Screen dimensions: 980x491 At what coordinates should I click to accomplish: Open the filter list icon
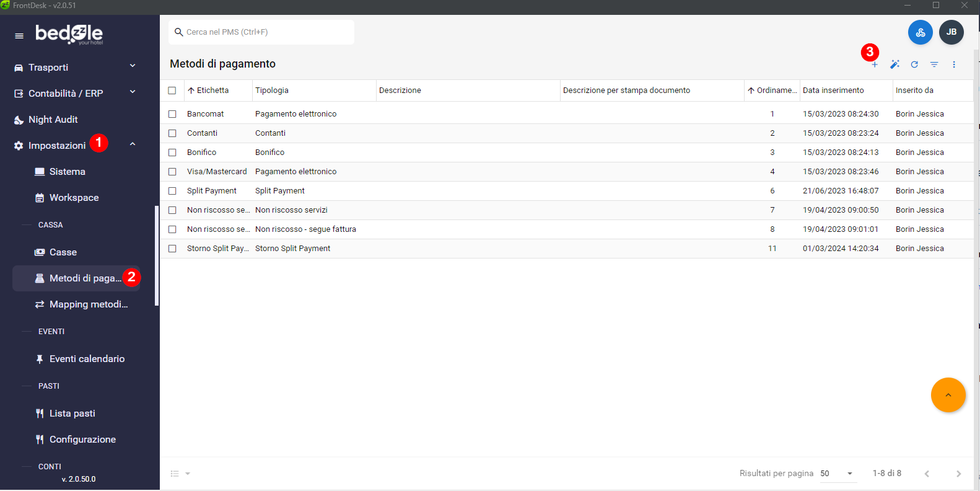coord(934,64)
